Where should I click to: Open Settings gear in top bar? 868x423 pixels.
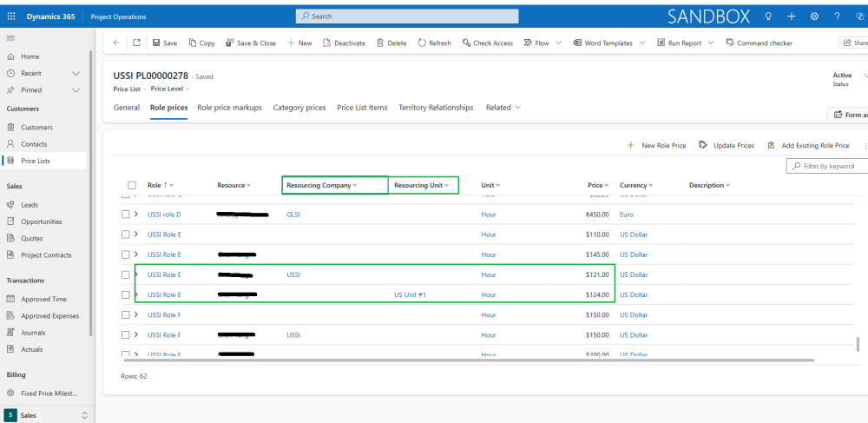814,17
